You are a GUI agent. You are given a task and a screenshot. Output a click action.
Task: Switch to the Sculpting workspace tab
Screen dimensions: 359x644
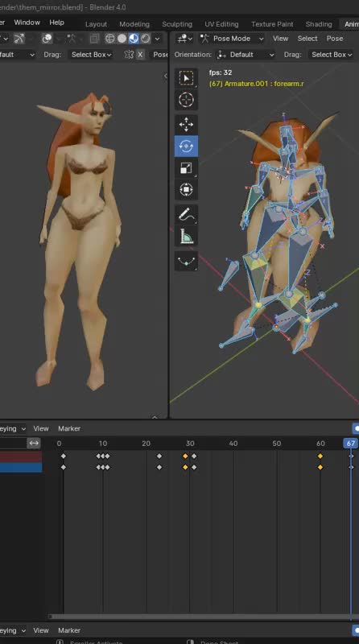pyautogui.click(x=177, y=24)
